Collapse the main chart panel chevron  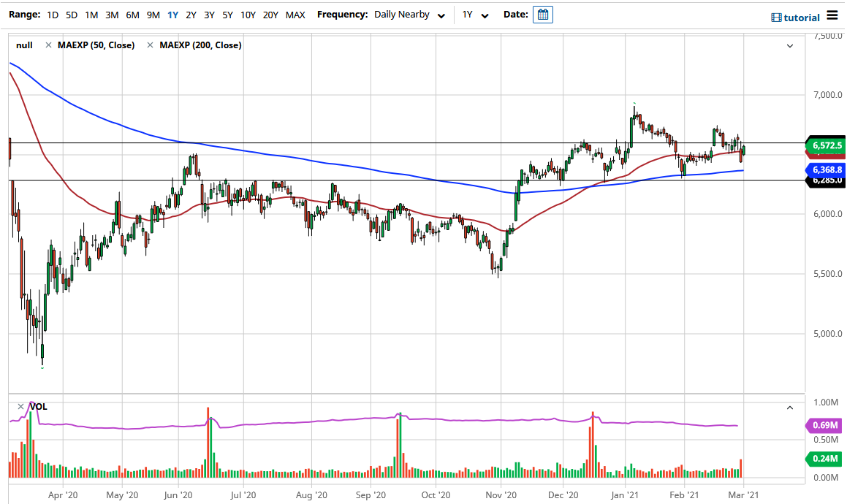pos(789,45)
